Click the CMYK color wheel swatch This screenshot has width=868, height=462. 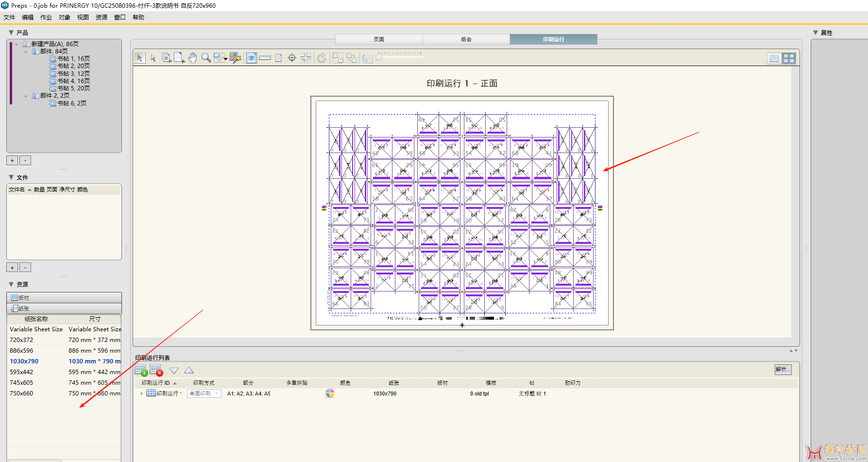[x=330, y=394]
